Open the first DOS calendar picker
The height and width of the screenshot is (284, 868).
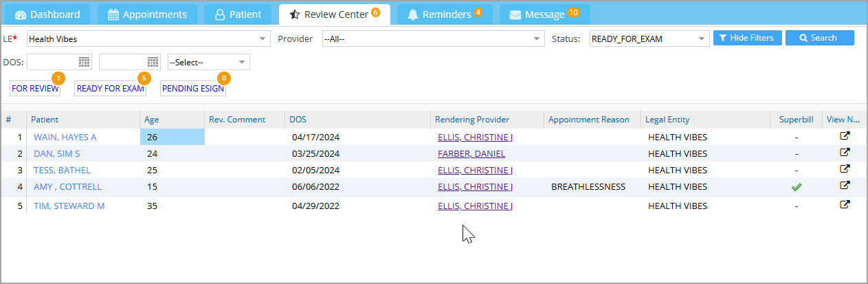coord(85,62)
